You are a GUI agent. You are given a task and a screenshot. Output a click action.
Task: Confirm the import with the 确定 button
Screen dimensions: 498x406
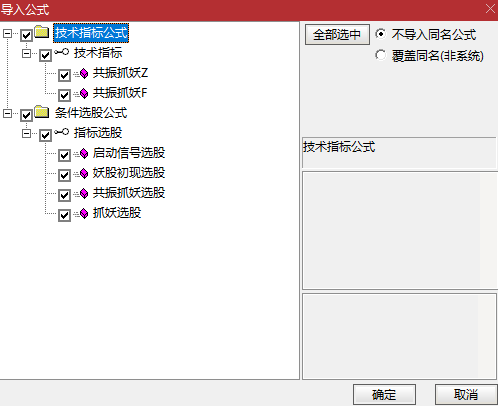coord(384,395)
